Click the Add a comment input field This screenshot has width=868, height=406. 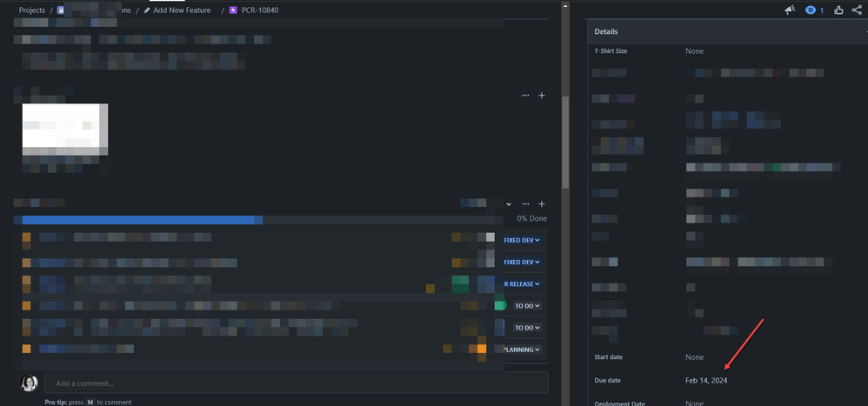tap(297, 383)
